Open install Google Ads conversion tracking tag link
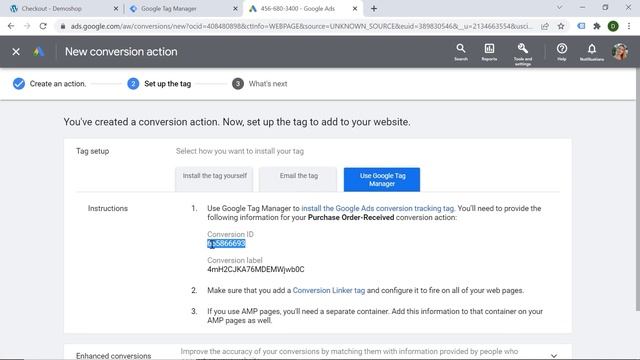This screenshot has width=640, height=360. [378, 208]
